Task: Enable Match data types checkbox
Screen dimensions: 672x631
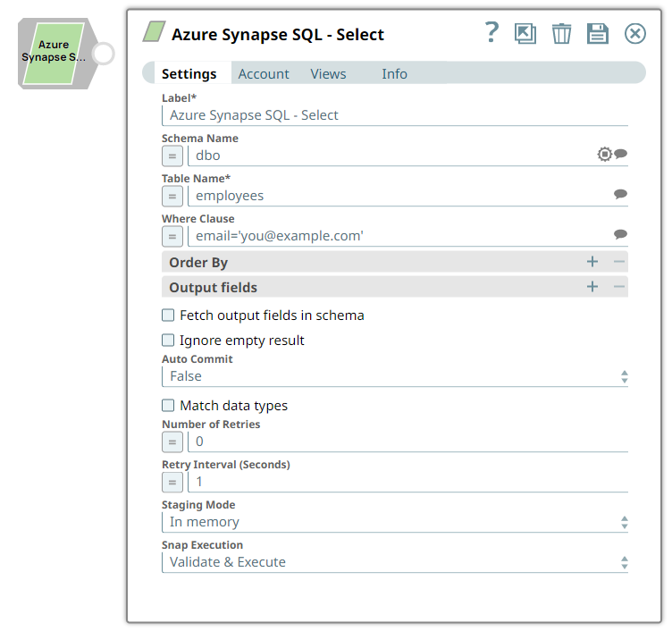Action: [168, 406]
